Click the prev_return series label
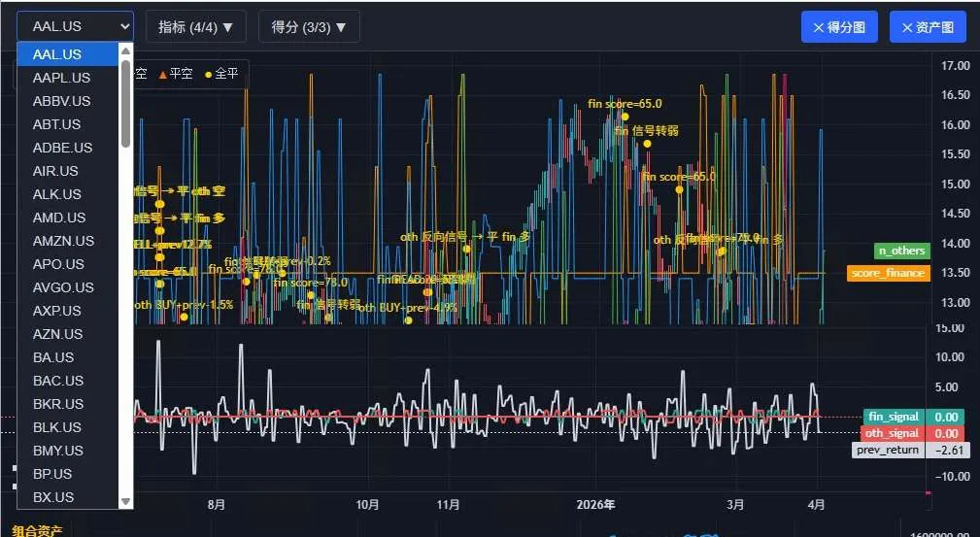Viewport: 980px width, 537px height. (888, 451)
